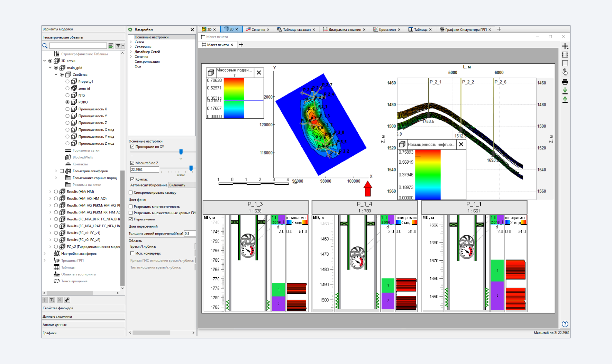The width and height of the screenshot is (612, 364).
Task: Click the Настройки gear icon
Action: pos(130,30)
